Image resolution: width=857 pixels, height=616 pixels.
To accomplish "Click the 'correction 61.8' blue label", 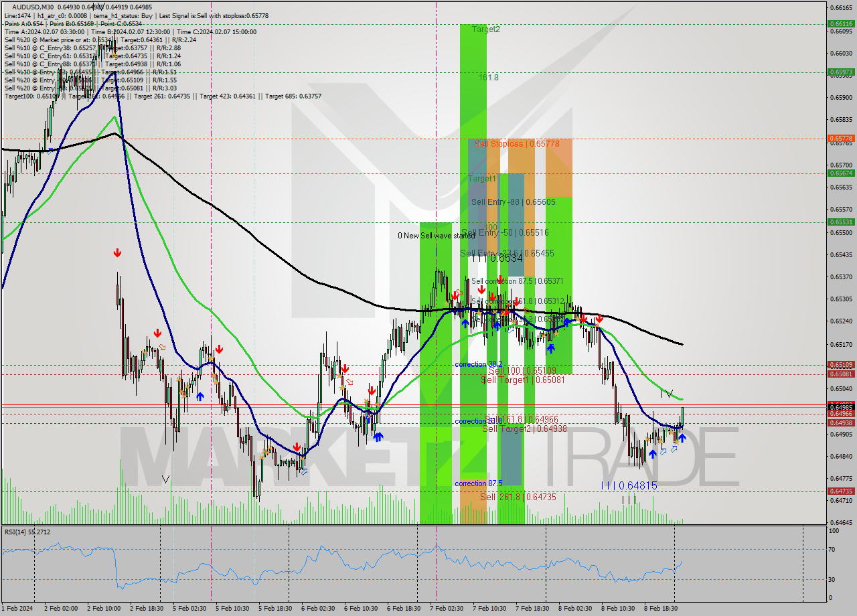I will (x=478, y=421).
